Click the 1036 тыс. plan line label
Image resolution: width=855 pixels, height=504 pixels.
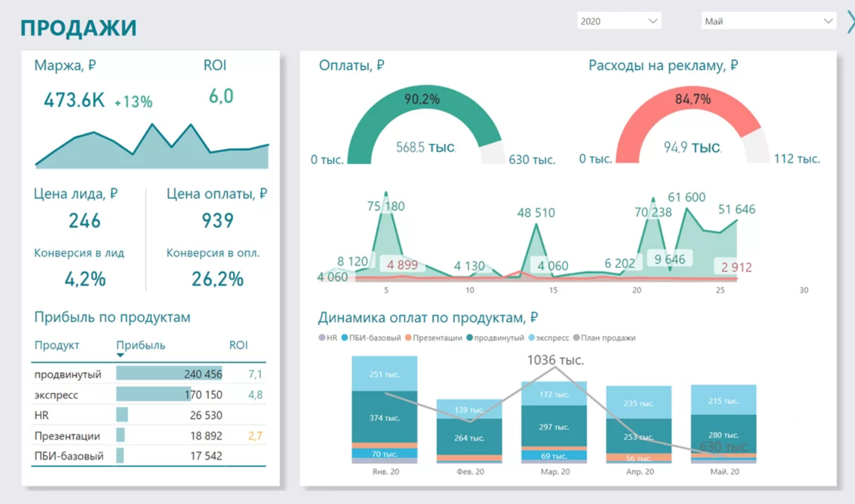555,360
